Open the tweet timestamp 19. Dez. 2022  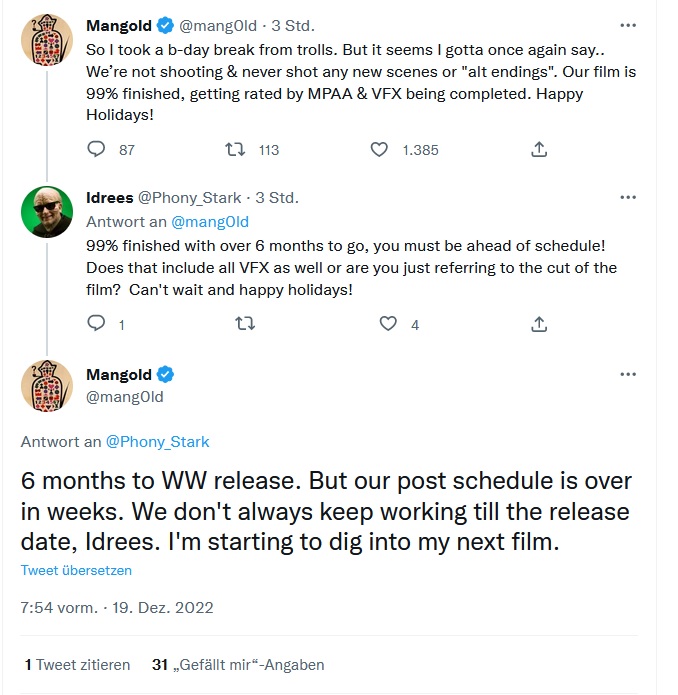click(117, 607)
